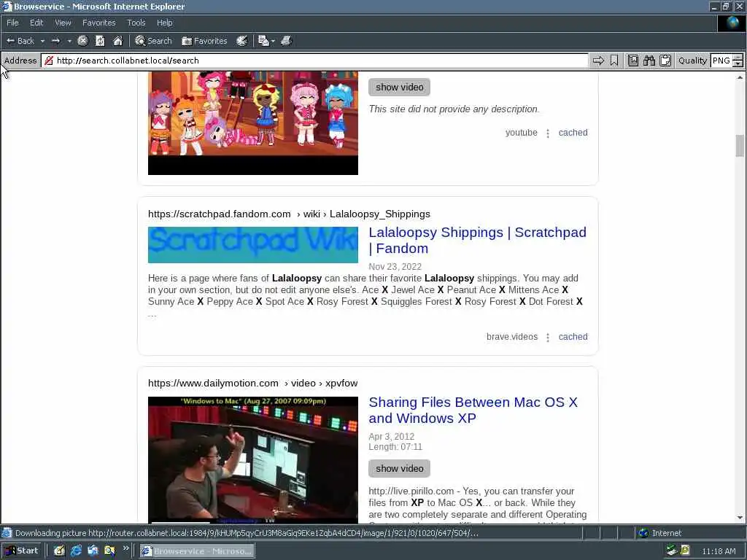The width and height of the screenshot is (747, 560).
Task: Click the Back navigation button
Action: click(20, 41)
